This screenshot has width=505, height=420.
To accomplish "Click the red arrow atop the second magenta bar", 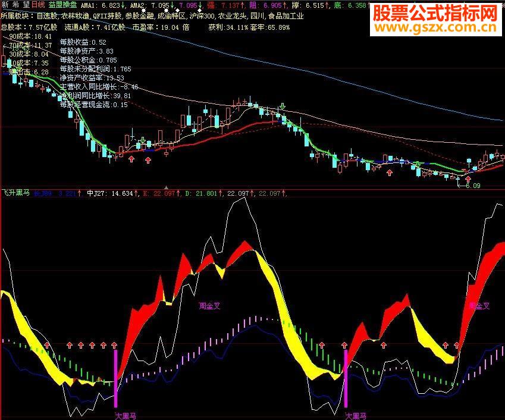I will pyautogui.click(x=344, y=345).
